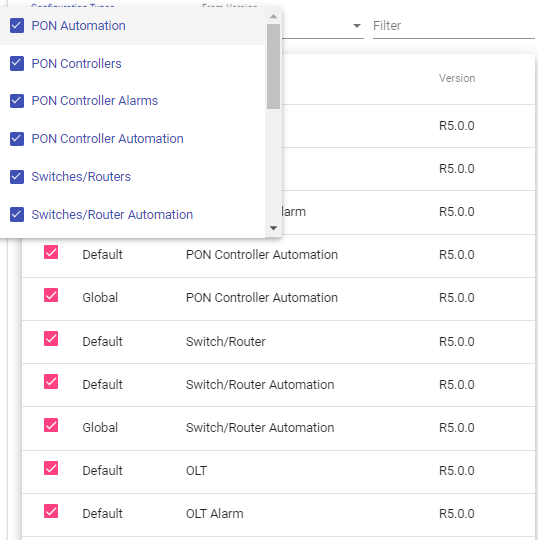
Task: Toggle the PON Controller Alarms checkbox
Action: coord(17,101)
